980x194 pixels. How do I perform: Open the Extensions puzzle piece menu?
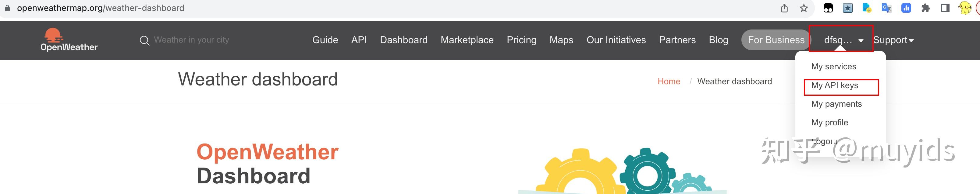coord(925,8)
